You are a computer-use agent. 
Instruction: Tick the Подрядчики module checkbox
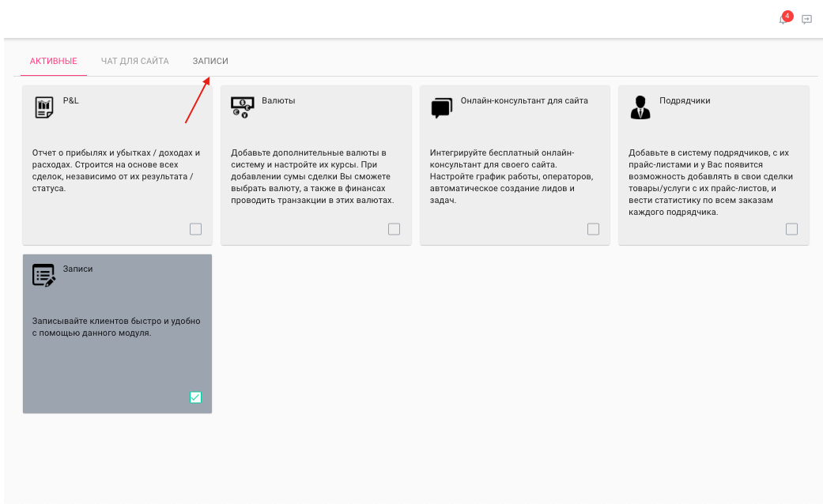(x=791, y=229)
